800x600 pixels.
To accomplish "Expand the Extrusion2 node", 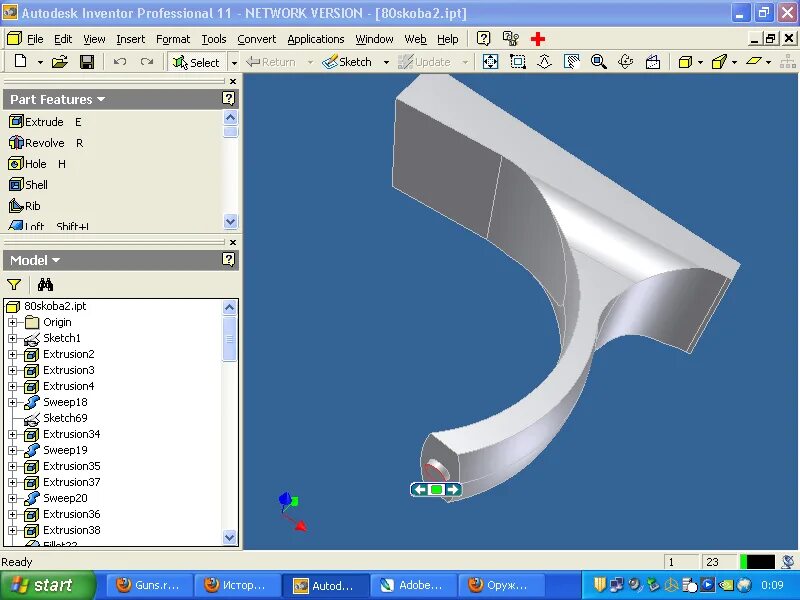I will (12, 355).
